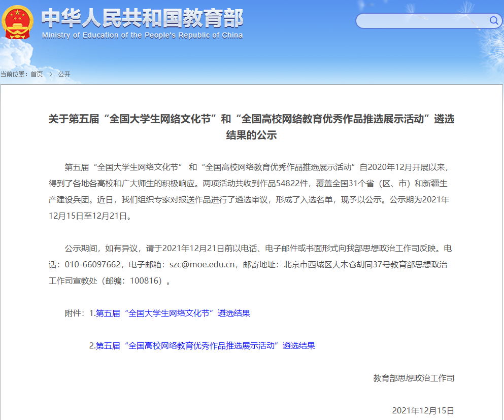The width and height of the screenshot is (504, 420).
Task: Open the 首页 breadcrumb link
Action: pos(37,74)
